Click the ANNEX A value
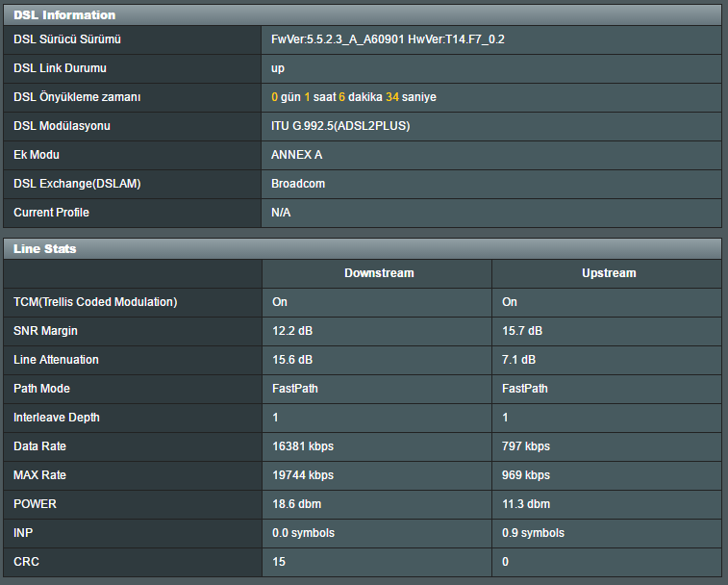This screenshot has width=728, height=585. pos(297,155)
